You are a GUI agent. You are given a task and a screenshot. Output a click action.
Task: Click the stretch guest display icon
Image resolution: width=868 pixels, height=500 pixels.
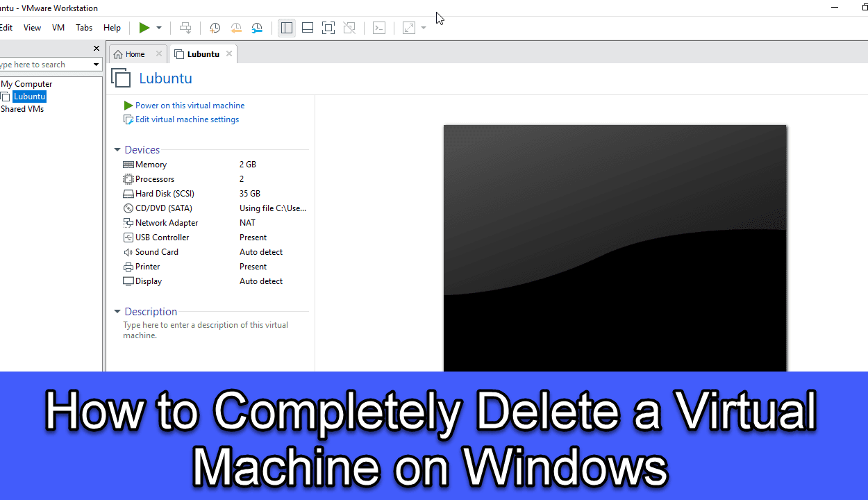coord(409,28)
